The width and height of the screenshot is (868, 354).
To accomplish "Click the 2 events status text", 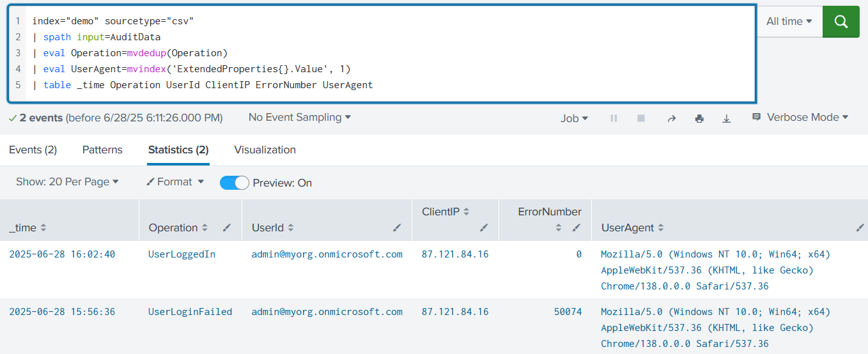I will tap(41, 118).
